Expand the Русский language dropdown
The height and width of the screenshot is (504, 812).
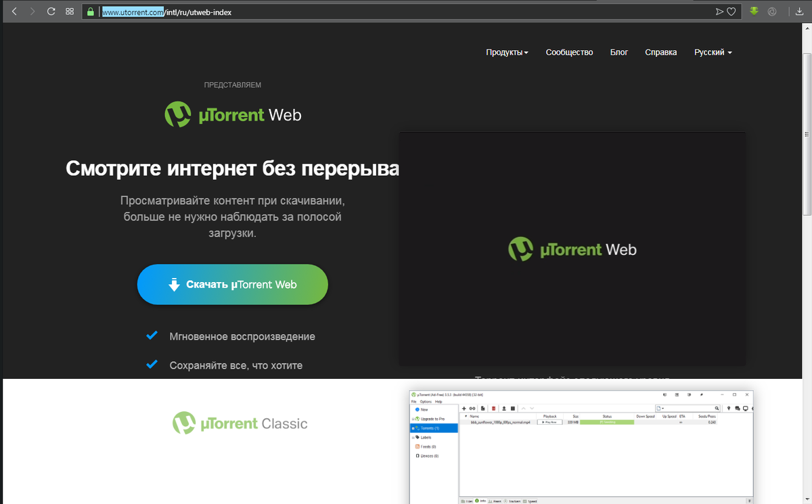point(713,52)
